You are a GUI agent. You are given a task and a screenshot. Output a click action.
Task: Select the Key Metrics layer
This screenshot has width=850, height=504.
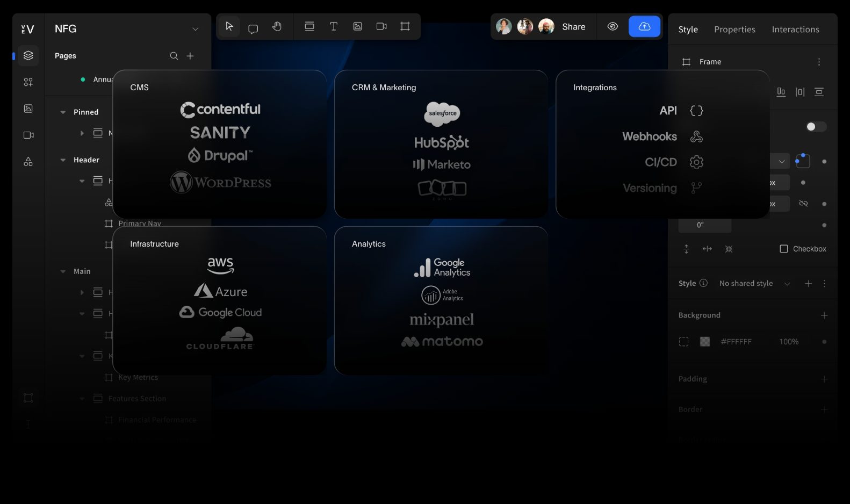pos(138,377)
